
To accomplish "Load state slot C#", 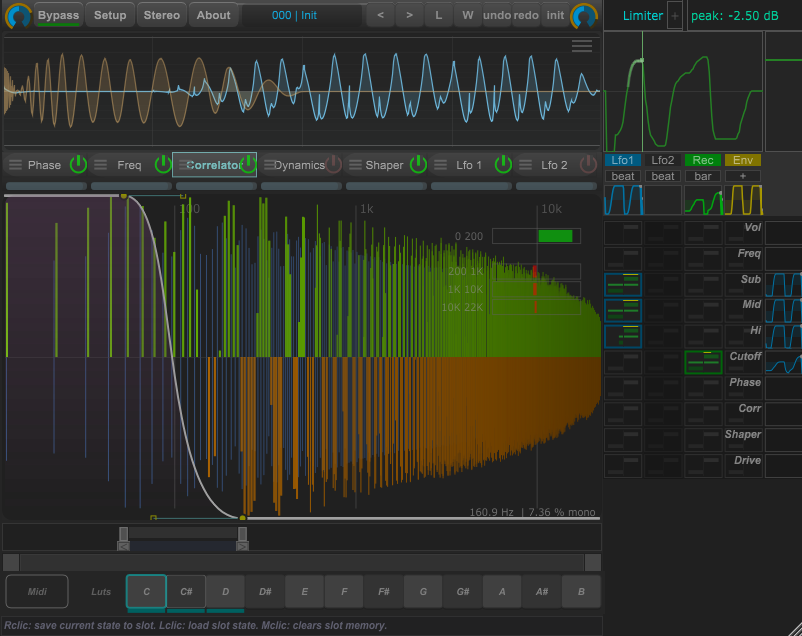I will point(186,592).
